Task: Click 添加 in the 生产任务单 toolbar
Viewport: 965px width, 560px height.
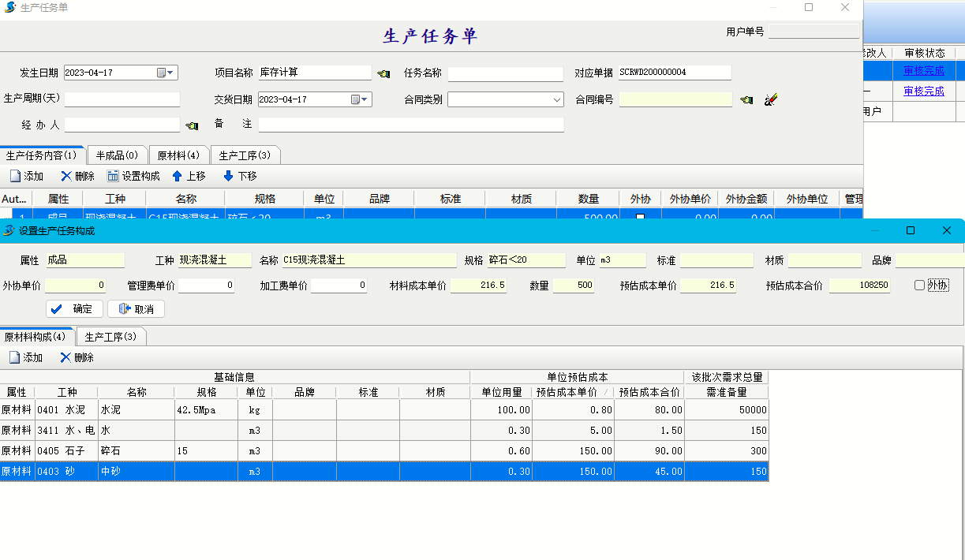Action: (26, 176)
